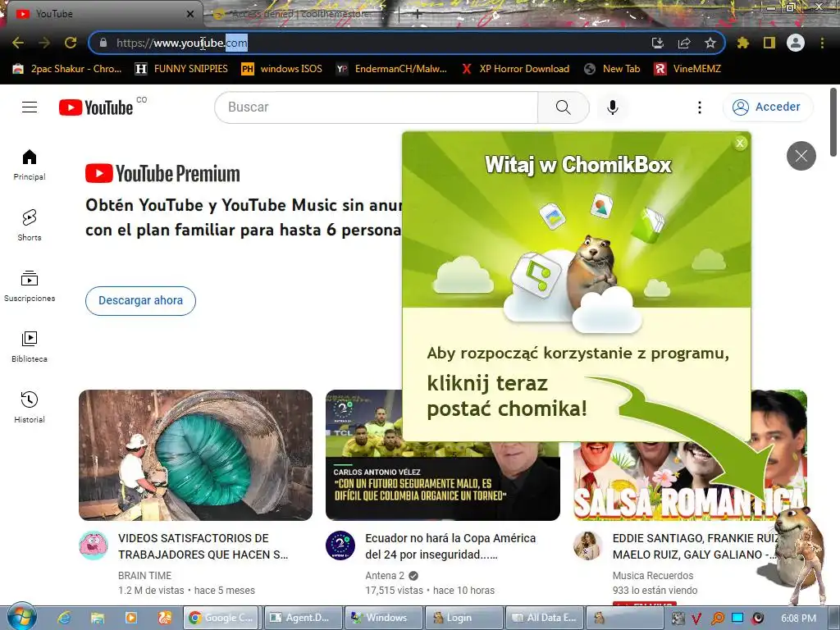Open the BRAIN TIME channel name

point(144,575)
